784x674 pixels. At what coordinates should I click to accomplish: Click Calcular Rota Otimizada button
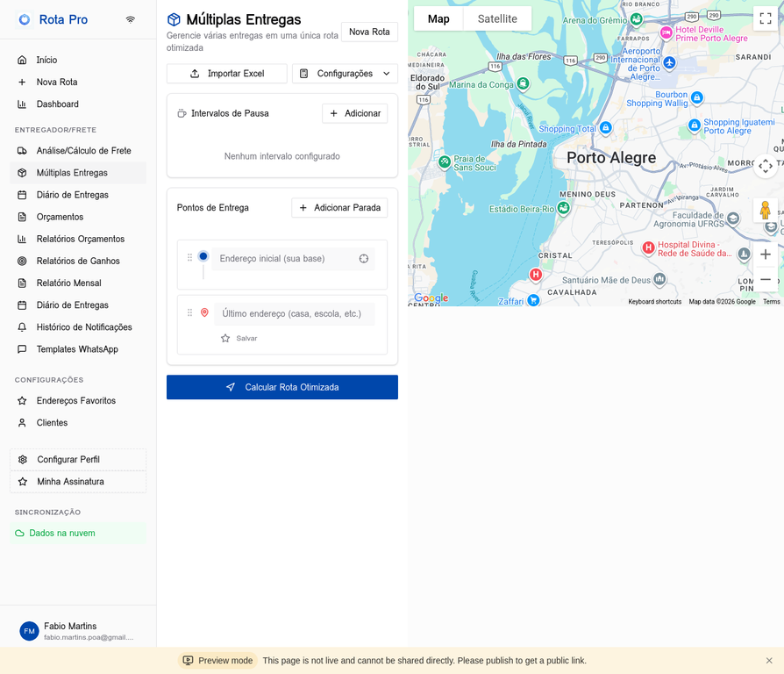(282, 387)
